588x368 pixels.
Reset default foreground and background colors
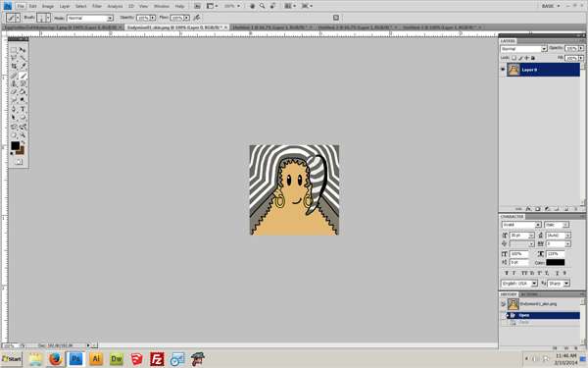pyautogui.click(x=12, y=153)
